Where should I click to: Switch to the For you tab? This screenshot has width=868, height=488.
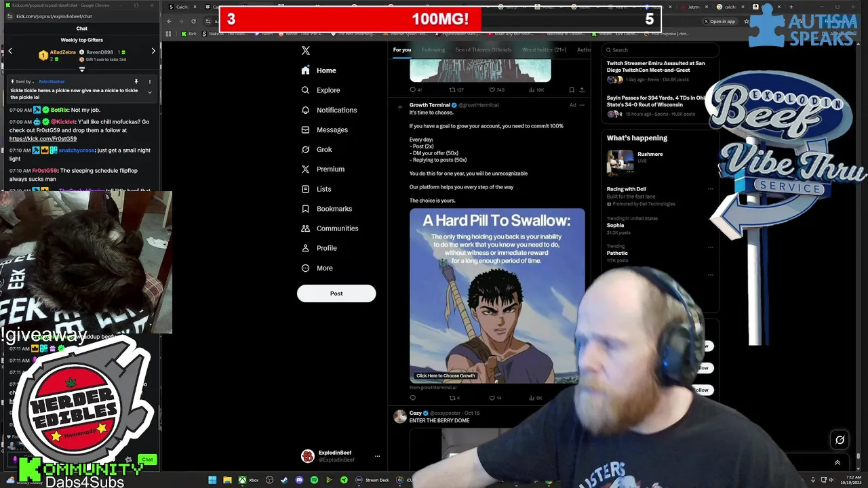(x=402, y=49)
